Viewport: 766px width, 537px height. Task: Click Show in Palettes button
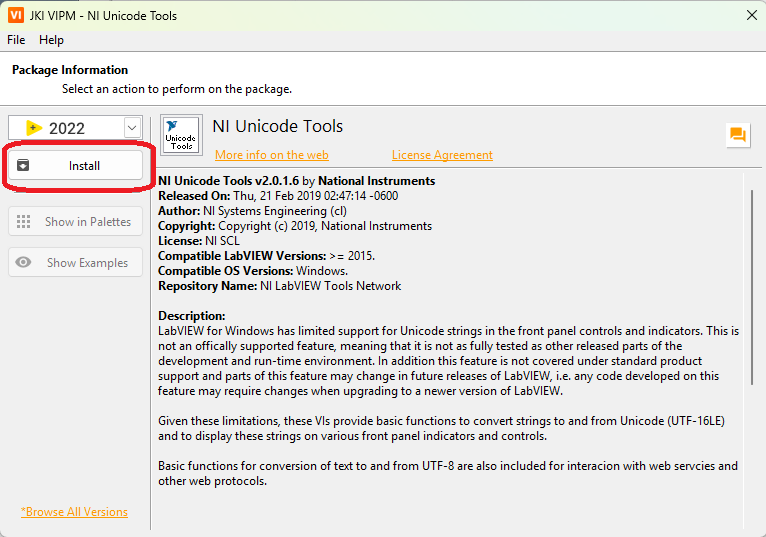75,222
